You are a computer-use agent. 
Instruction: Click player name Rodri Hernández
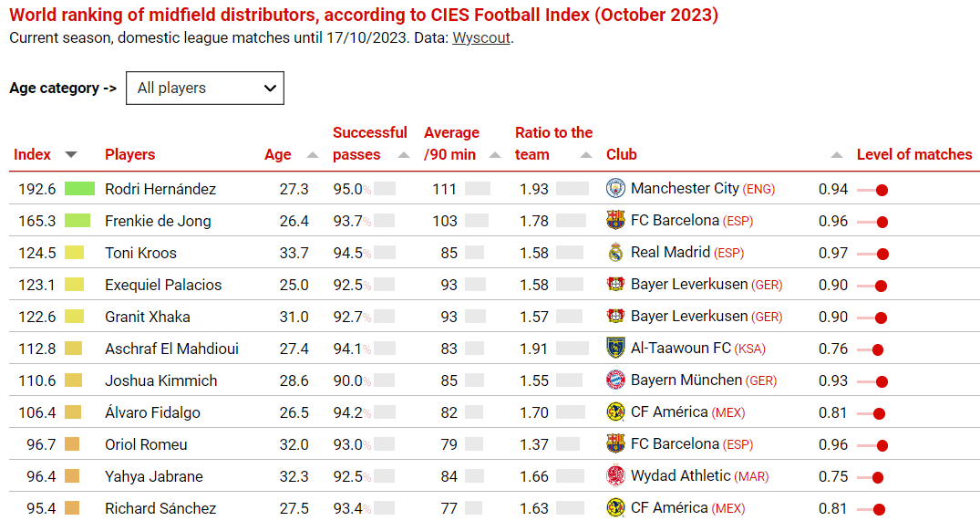[160, 190]
